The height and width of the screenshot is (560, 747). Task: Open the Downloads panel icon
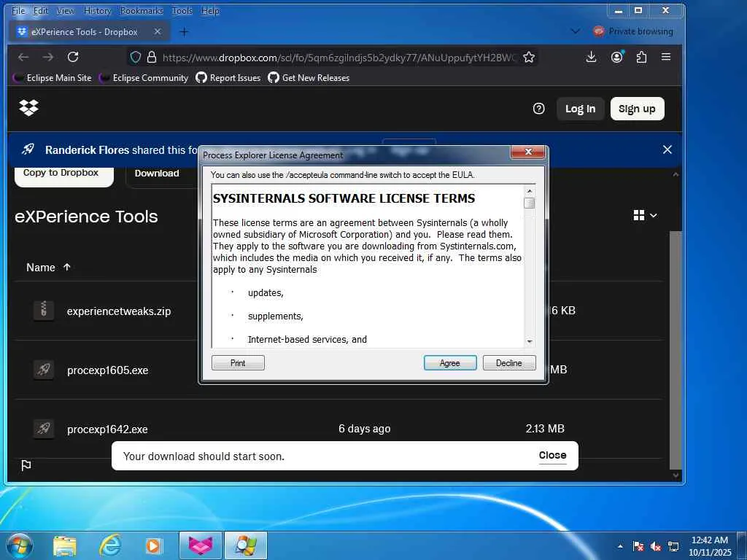(x=591, y=57)
